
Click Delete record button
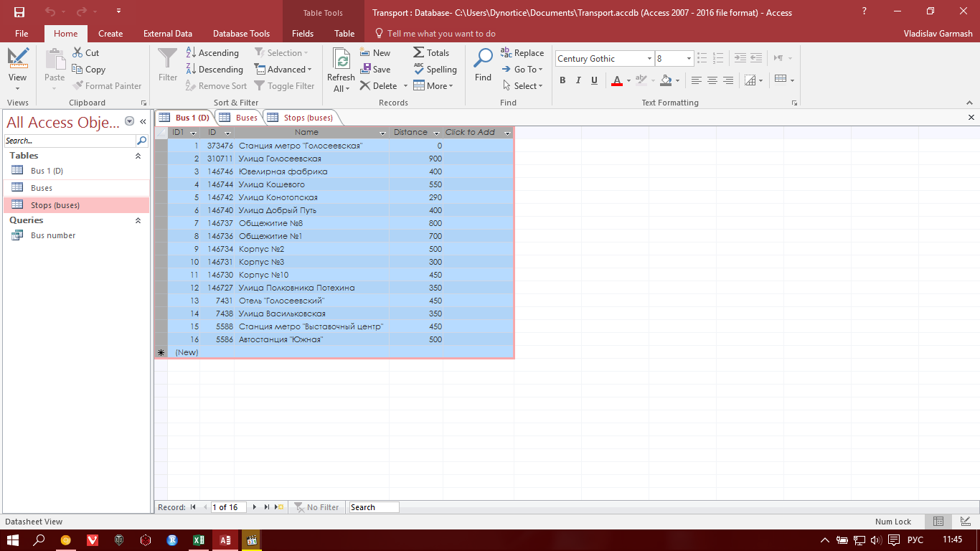379,86
